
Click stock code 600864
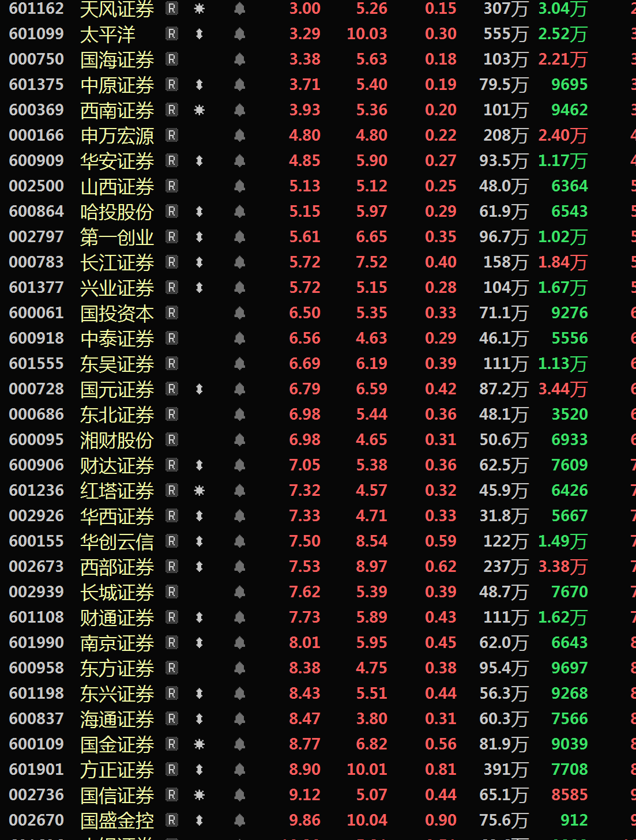tap(36, 212)
